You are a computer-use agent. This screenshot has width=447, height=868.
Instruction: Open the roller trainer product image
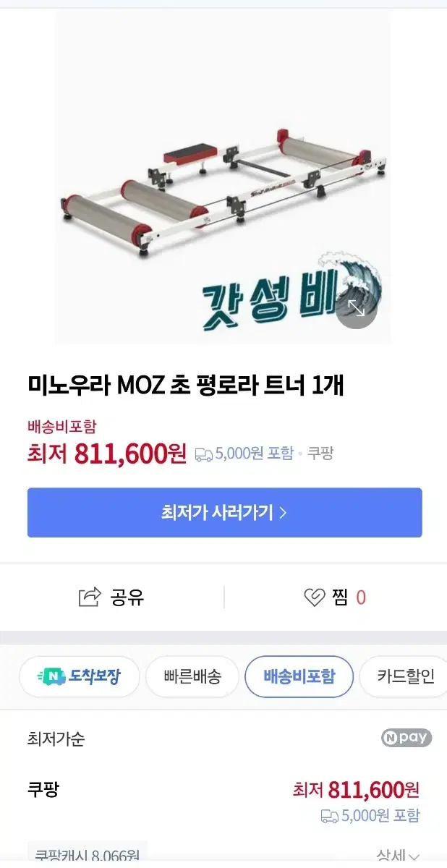(223, 178)
